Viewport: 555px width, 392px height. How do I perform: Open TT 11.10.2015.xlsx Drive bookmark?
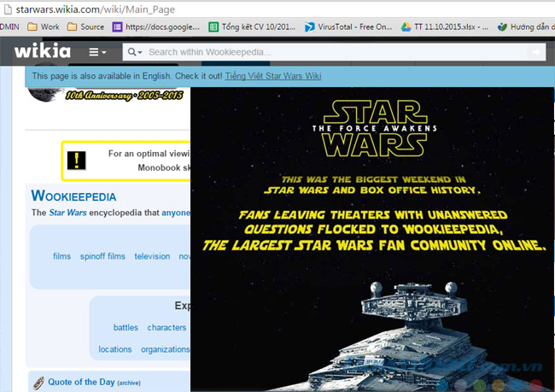[445, 27]
